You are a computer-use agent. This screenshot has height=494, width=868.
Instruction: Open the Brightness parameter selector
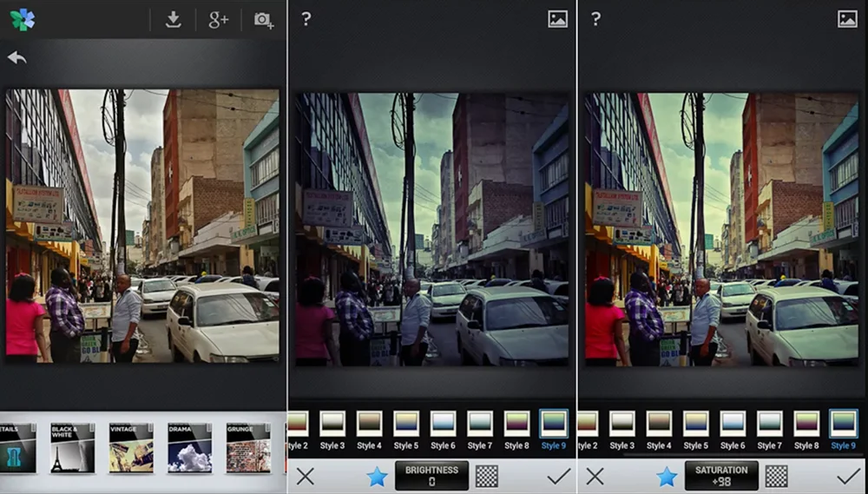(431, 476)
